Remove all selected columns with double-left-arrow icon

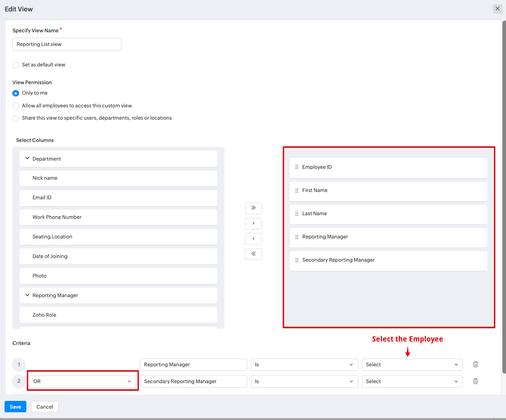253,254
